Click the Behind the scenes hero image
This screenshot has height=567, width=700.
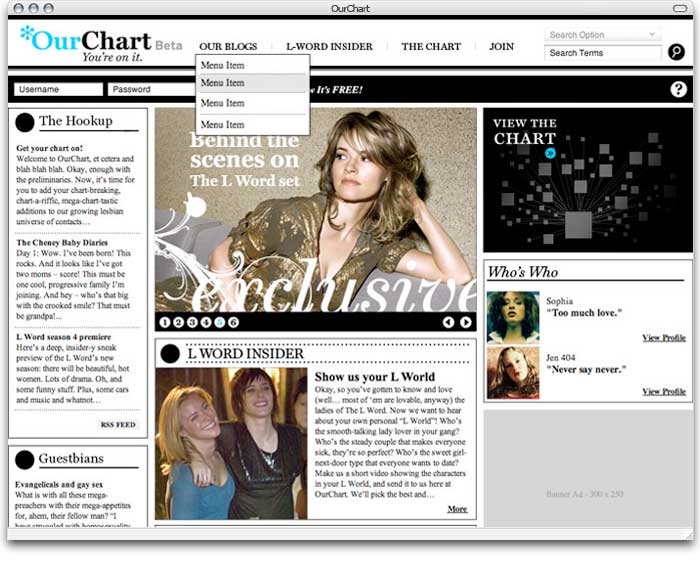click(316, 210)
